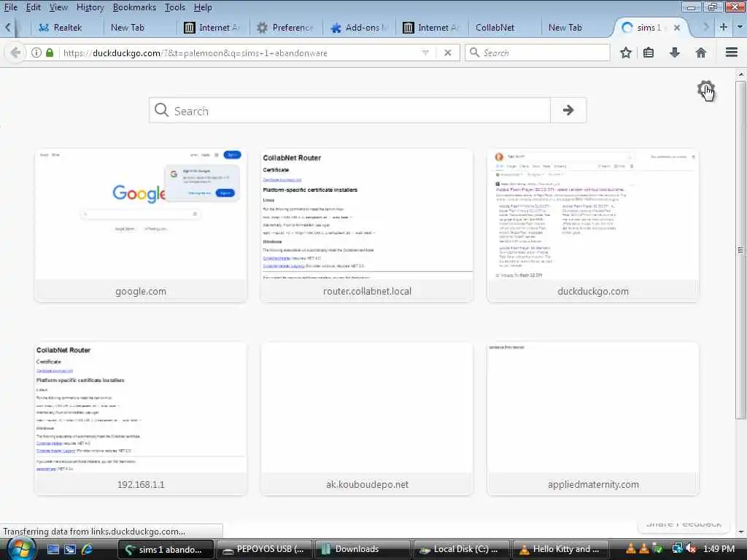Viewport: 747px width, 560px height.
Task: Open the 192.168.1.1 tile
Action: 141,419
